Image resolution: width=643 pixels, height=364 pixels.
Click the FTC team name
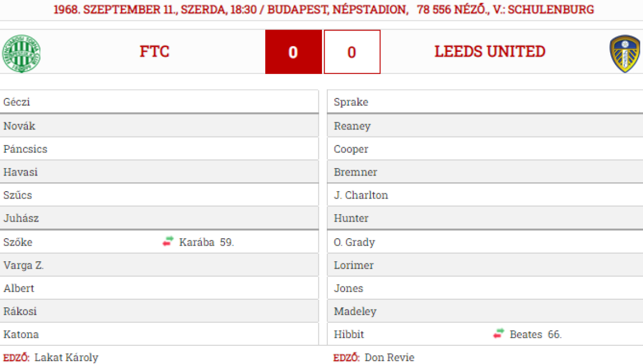click(154, 51)
